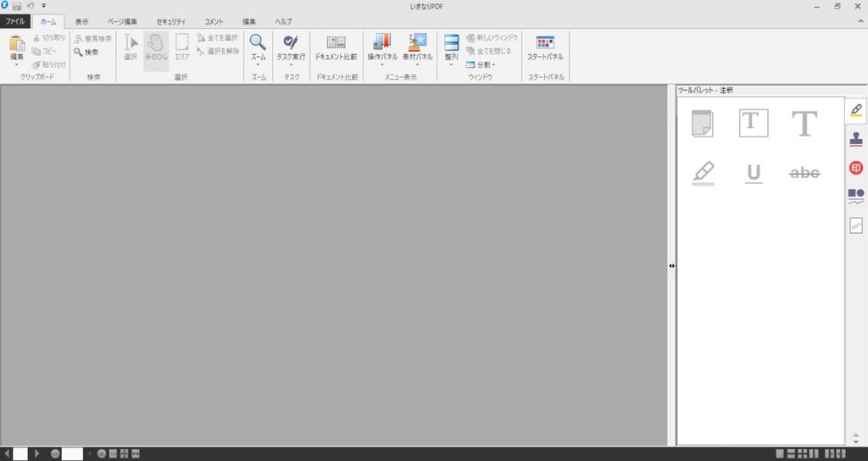
Task: Go to previous page arrow in status bar
Action: coord(7,454)
